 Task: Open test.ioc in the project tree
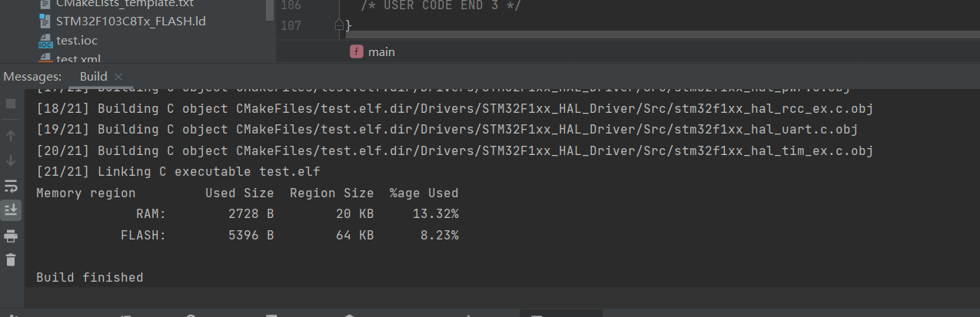(x=77, y=40)
